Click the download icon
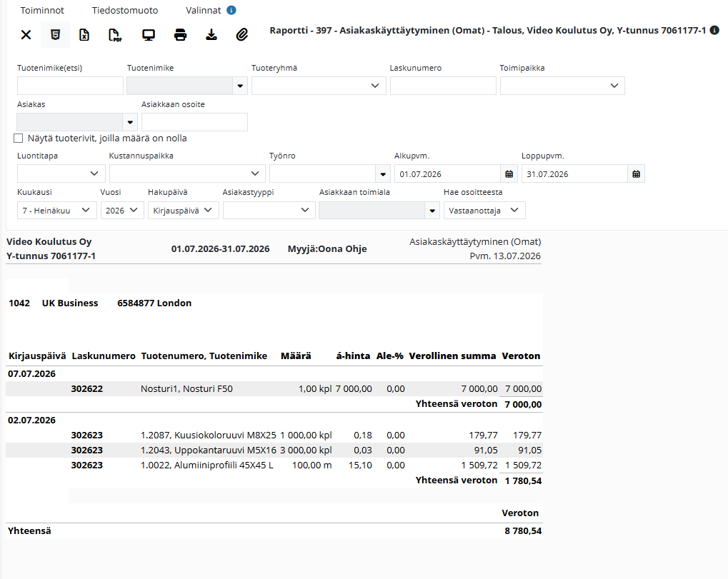Image resolution: width=728 pixels, height=579 pixels. point(211,35)
